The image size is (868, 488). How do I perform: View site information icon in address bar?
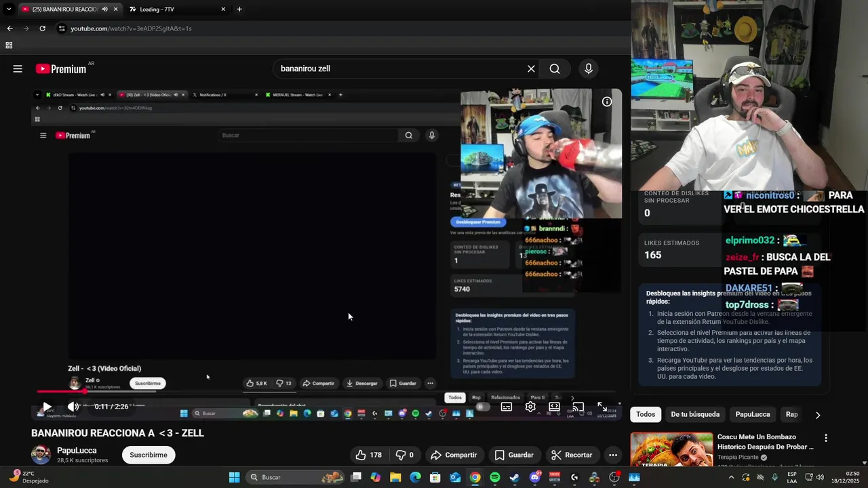pyautogui.click(x=62, y=28)
